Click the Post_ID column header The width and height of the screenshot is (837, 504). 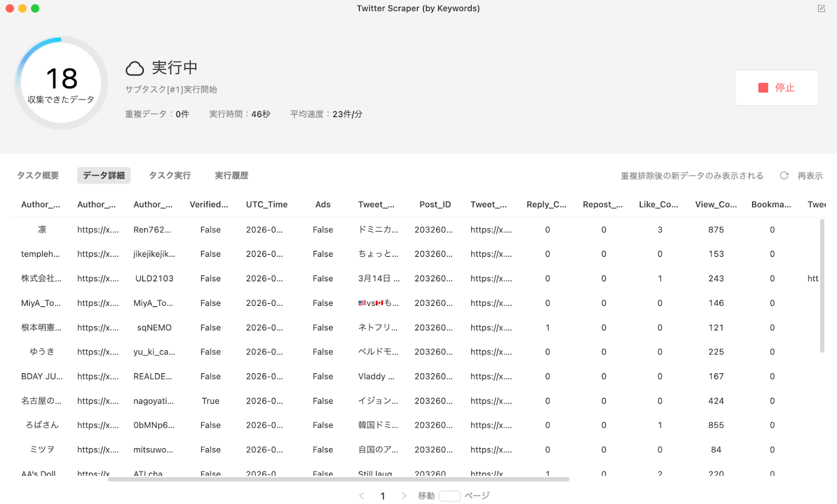[x=435, y=204]
